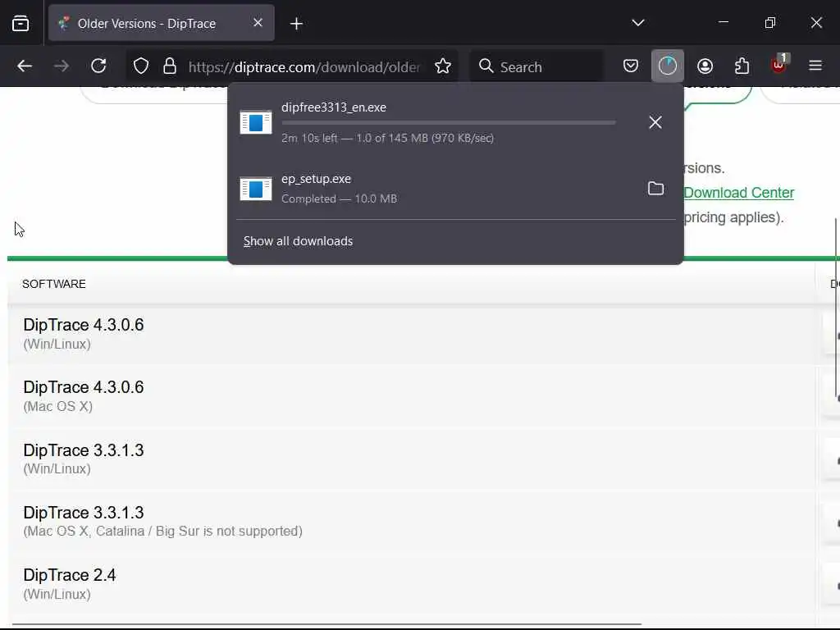Reload the current page
840x630 pixels.
point(98,66)
